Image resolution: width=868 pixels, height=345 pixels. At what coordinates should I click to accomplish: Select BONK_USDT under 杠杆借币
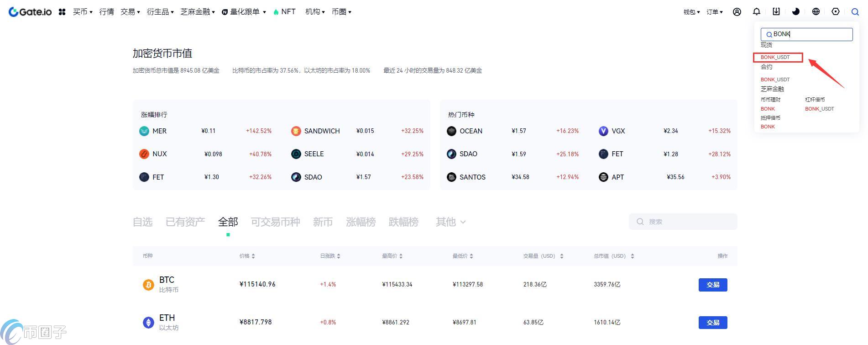[x=819, y=109]
